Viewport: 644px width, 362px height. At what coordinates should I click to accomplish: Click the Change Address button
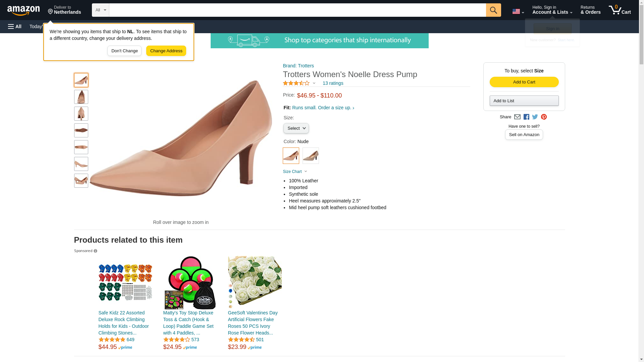point(166,51)
